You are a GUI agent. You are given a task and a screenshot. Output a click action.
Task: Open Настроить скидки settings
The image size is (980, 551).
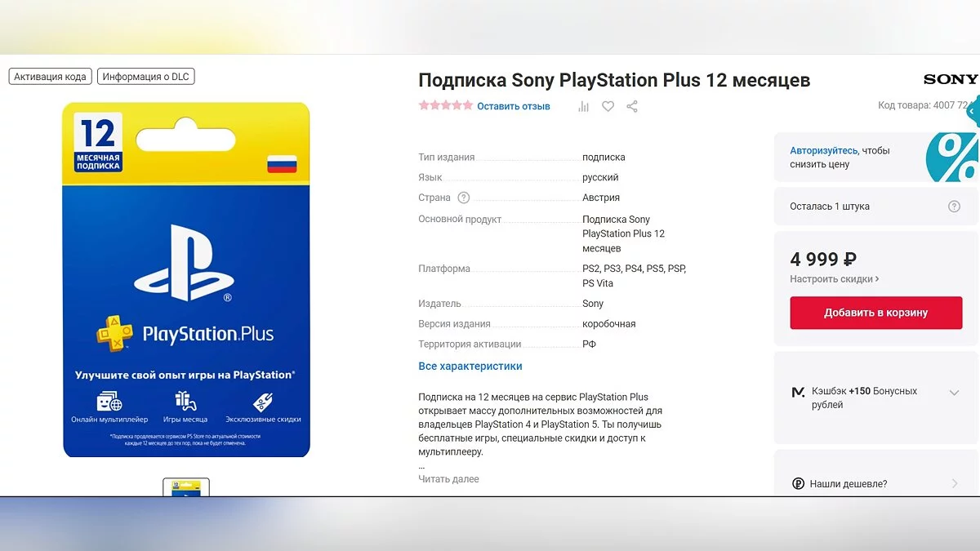click(834, 279)
